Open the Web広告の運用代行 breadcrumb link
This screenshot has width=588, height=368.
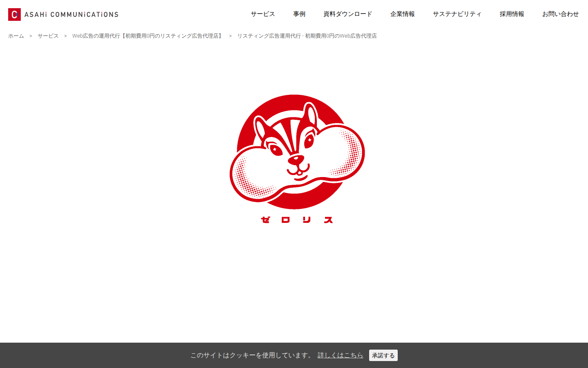pos(148,36)
